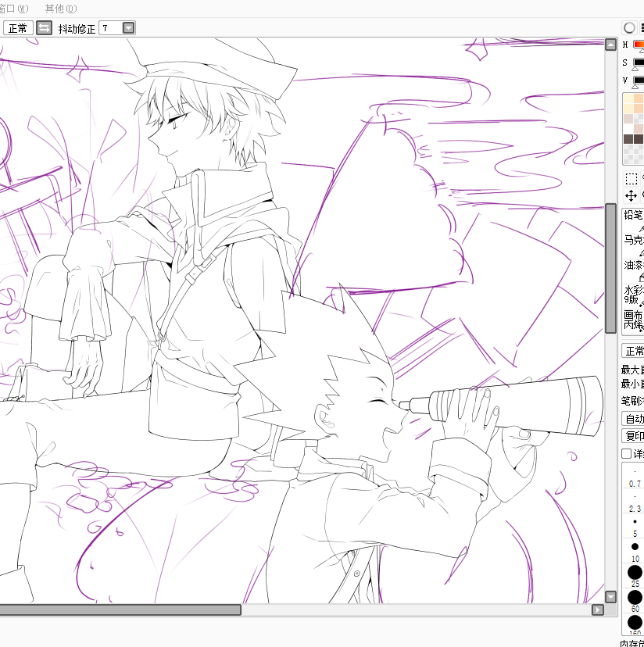The width and height of the screenshot is (644, 647).
Task: Select the 马克笔 marker brush
Action: (x=633, y=246)
